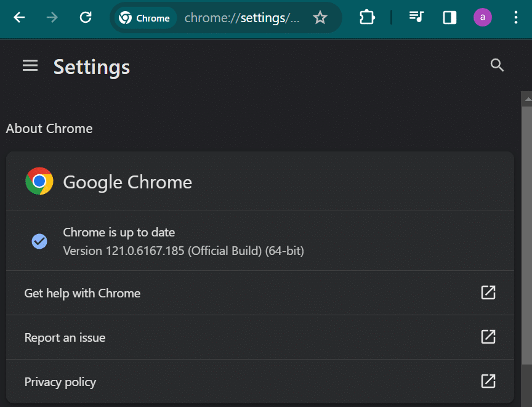Open Privacy policy
This screenshot has height=407, width=532.
pyautogui.click(x=260, y=382)
